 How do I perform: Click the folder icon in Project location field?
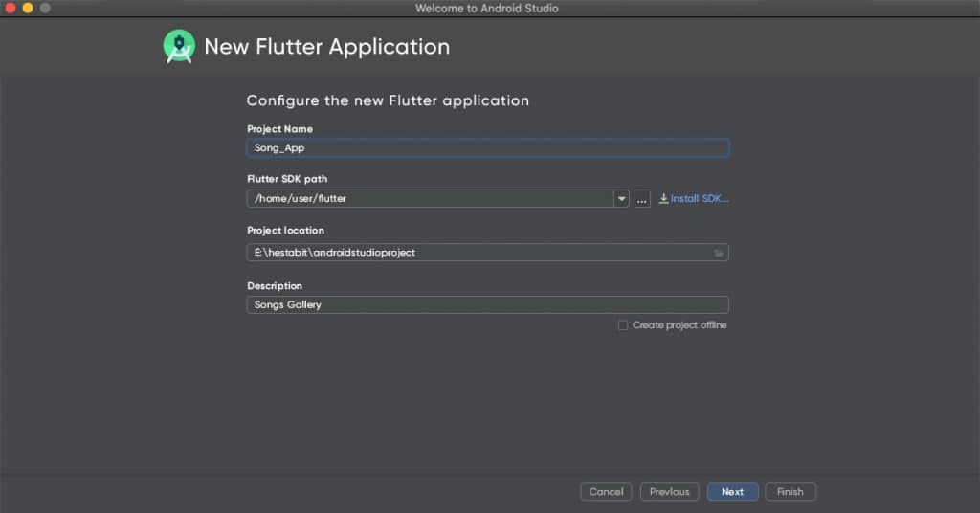[x=719, y=253]
